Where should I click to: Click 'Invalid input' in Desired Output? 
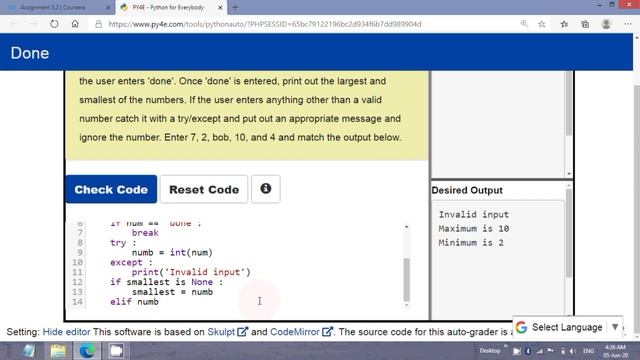click(473, 214)
